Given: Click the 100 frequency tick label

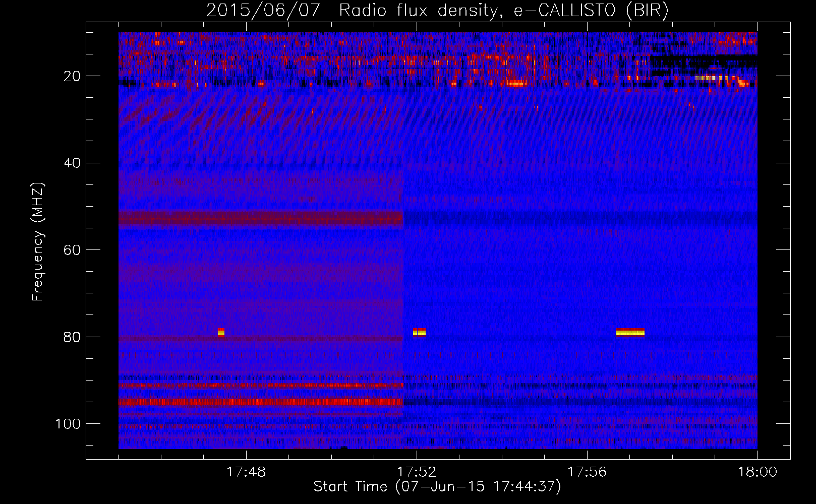Looking at the screenshot, I should (x=69, y=424).
